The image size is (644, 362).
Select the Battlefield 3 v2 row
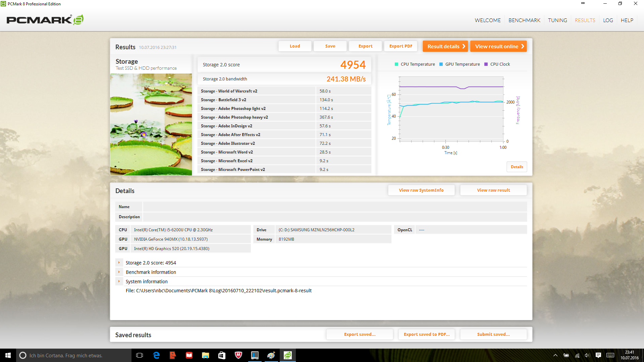coord(284,100)
